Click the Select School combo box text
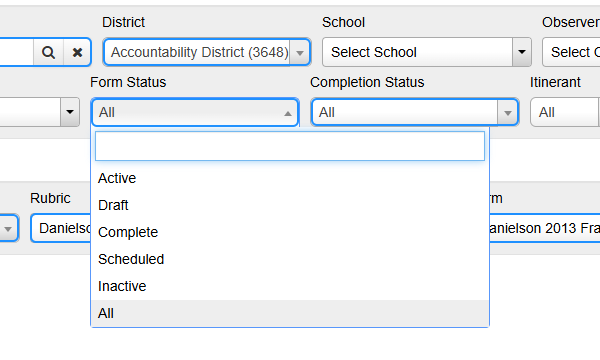600x360 pixels. 373,52
